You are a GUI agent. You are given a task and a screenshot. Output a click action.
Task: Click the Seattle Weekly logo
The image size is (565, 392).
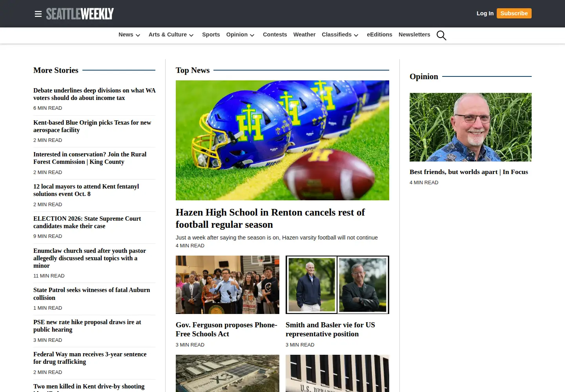(80, 14)
